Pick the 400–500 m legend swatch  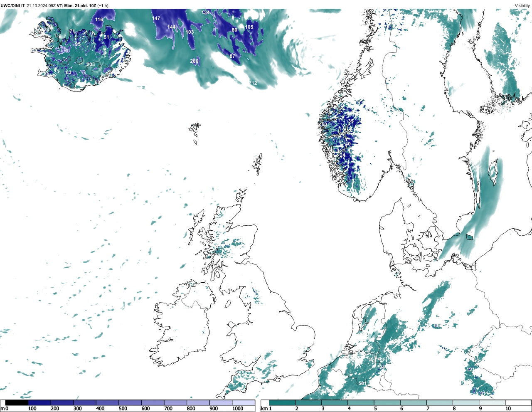click(108, 402)
